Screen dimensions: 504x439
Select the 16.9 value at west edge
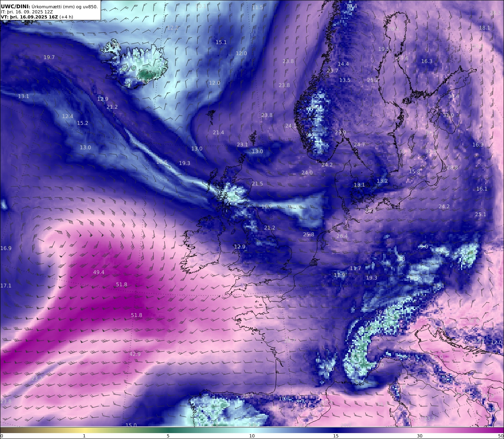[x=6, y=248]
